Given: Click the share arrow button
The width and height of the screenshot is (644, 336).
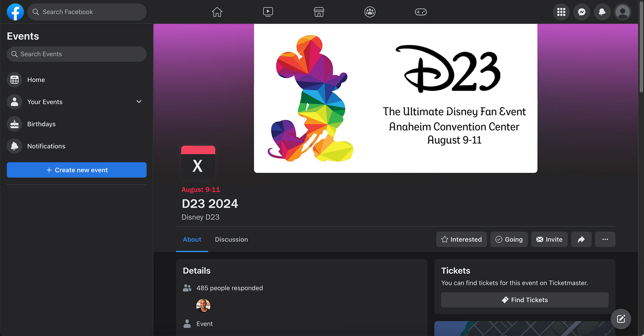Looking at the screenshot, I should 581,240.
